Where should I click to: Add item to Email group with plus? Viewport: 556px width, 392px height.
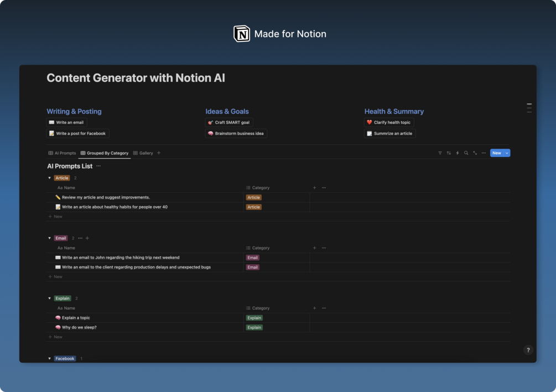click(x=87, y=238)
